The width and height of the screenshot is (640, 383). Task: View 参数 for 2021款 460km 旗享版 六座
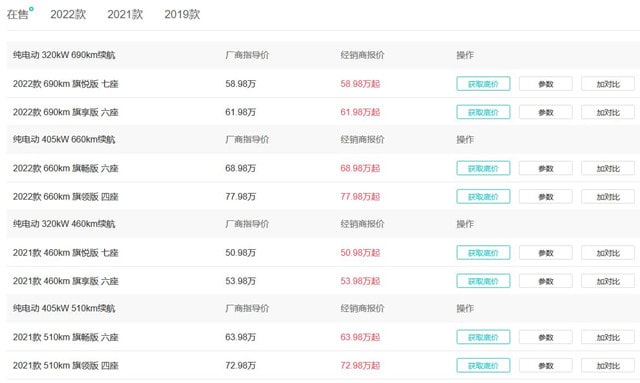(x=546, y=281)
